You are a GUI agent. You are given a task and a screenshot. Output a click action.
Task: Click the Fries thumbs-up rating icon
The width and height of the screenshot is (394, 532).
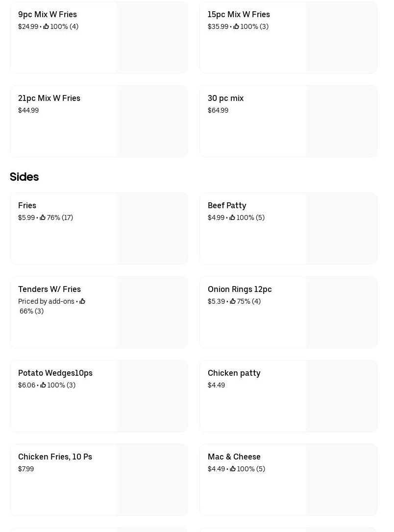coord(43,218)
